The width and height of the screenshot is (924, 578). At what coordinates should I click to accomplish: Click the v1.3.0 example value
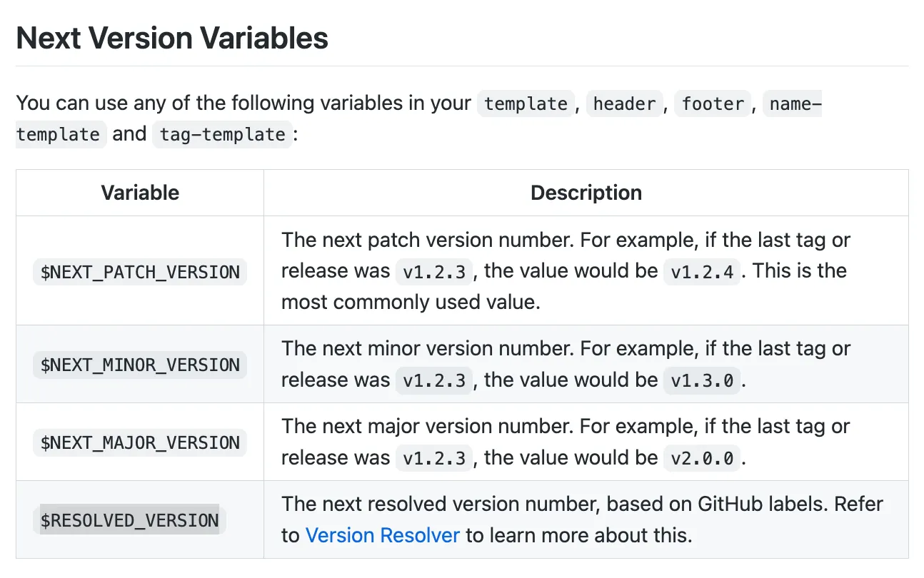(702, 380)
